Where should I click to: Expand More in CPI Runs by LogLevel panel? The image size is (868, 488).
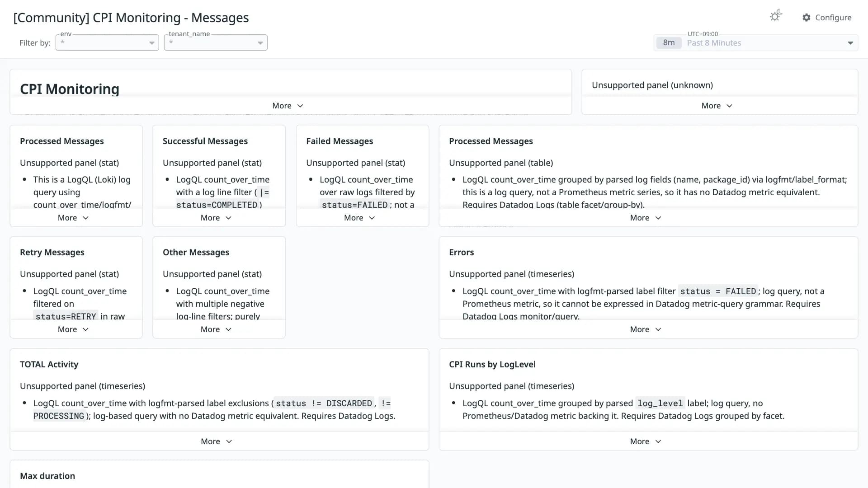[646, 441]
